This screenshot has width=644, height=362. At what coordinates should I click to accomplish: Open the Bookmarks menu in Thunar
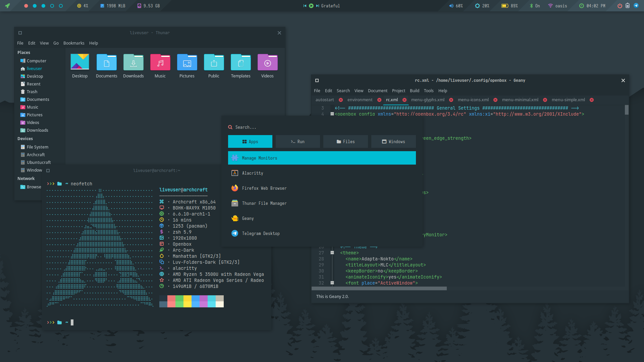[x=74, y=43]
